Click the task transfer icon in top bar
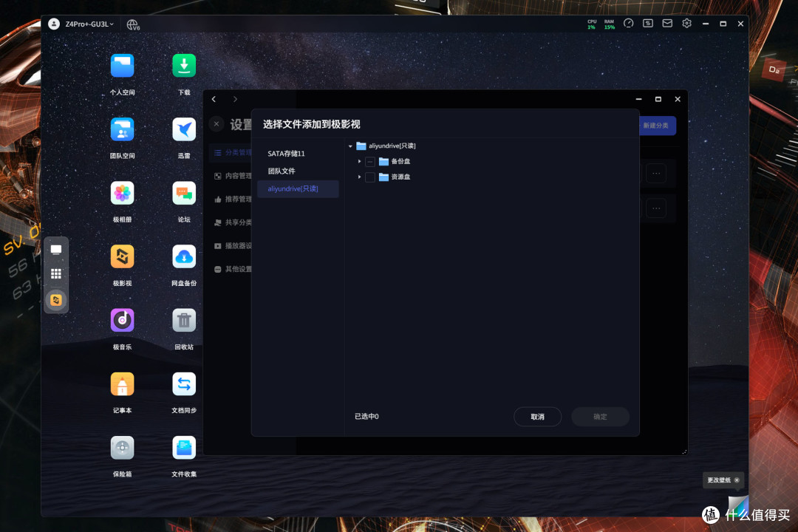 [x=648, y=24]
